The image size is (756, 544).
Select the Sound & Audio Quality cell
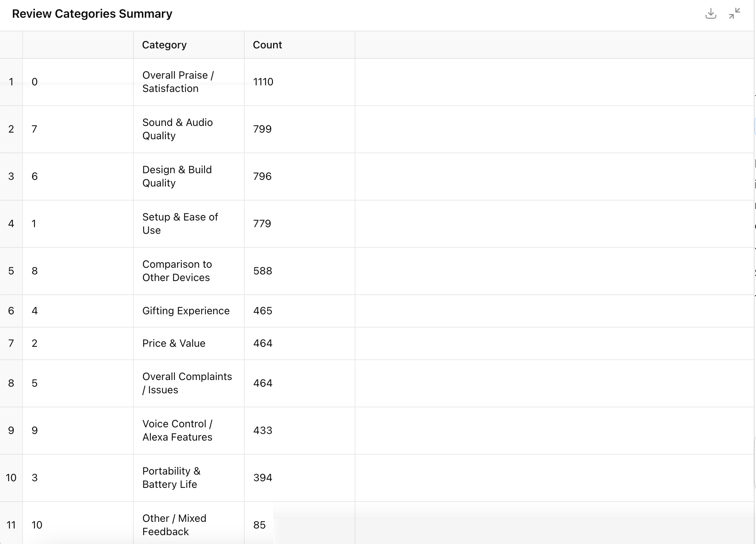pos(177,129)
